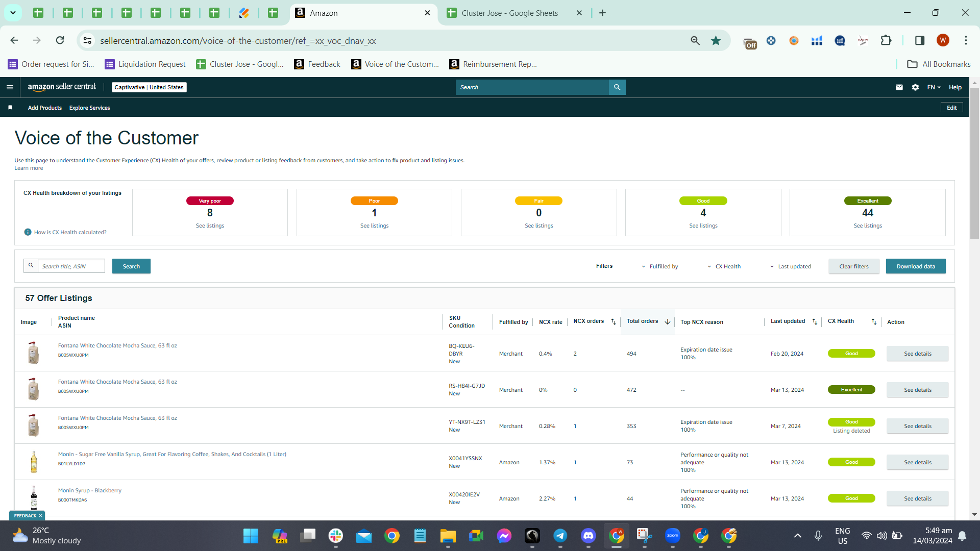
Task: Open Monin Syrup - Blackberry product link
Action: pyautogui.click(x=90, y=491)
